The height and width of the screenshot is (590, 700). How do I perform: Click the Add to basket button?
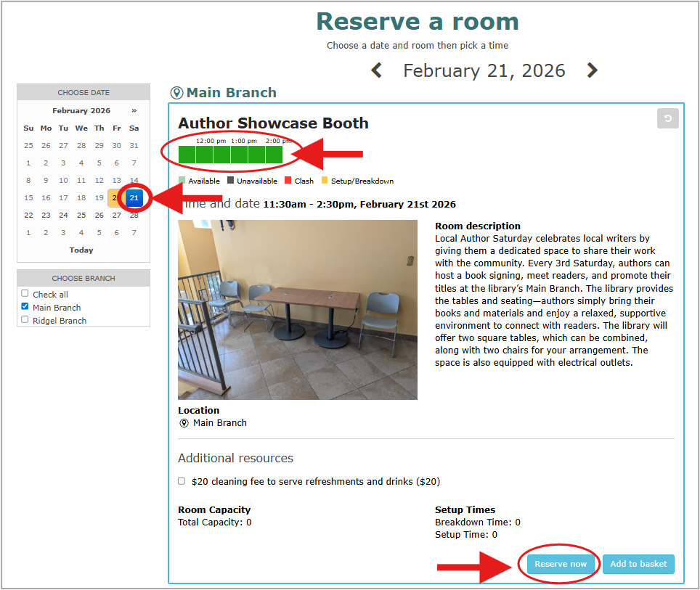coord(638,564)
